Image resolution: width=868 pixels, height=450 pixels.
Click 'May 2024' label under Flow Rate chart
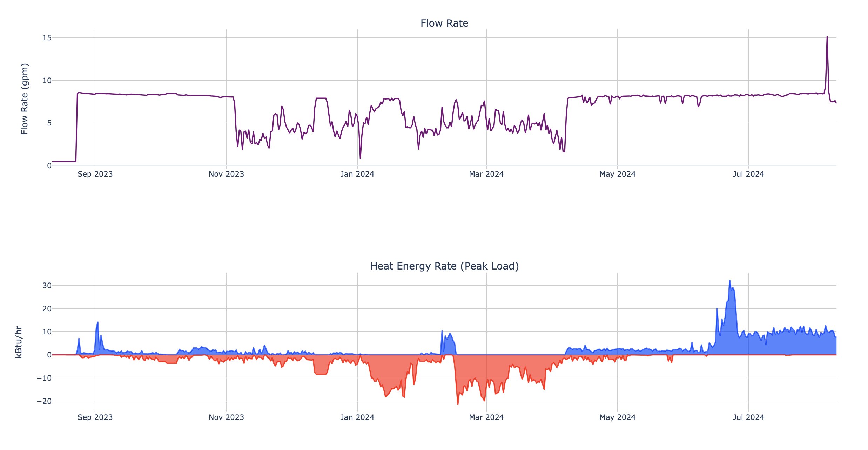[617, 174]
